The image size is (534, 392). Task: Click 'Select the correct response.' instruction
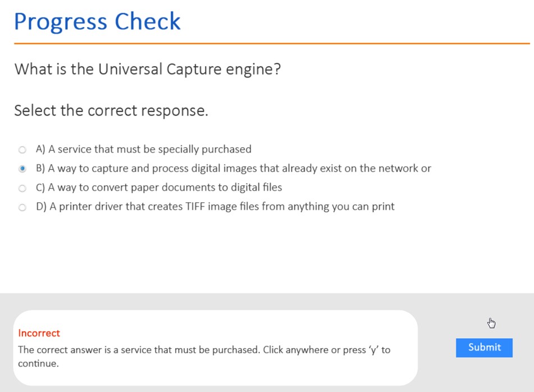(111, 110)
